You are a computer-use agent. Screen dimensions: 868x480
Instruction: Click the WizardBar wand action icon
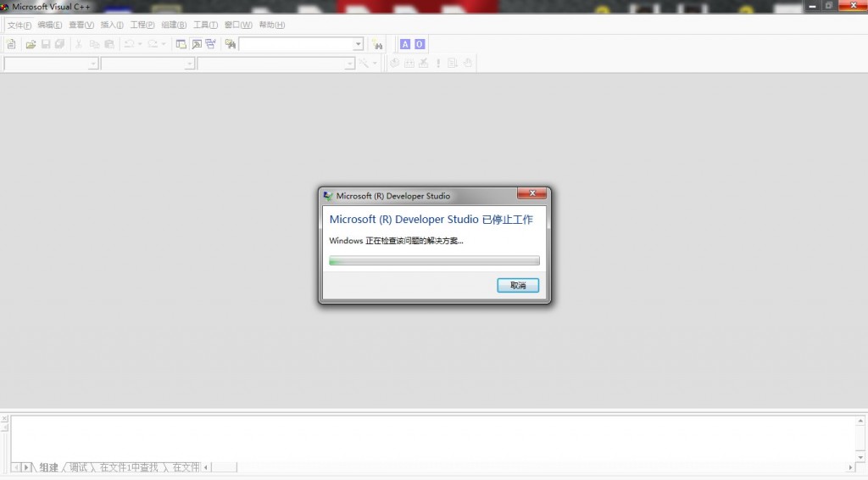363,63
